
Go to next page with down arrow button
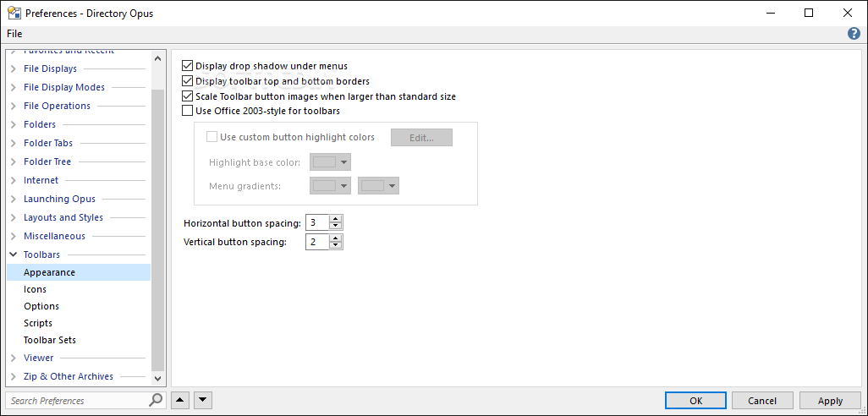(202, 400)
